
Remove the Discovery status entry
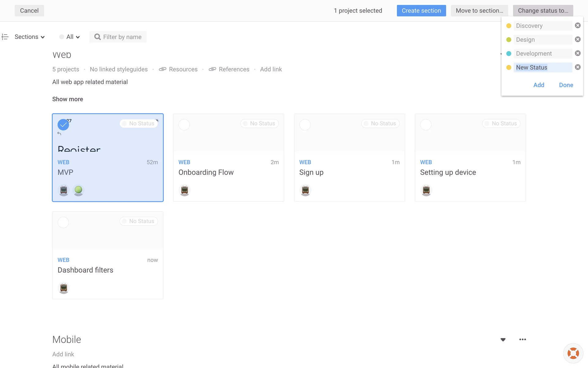coord(578,25)
